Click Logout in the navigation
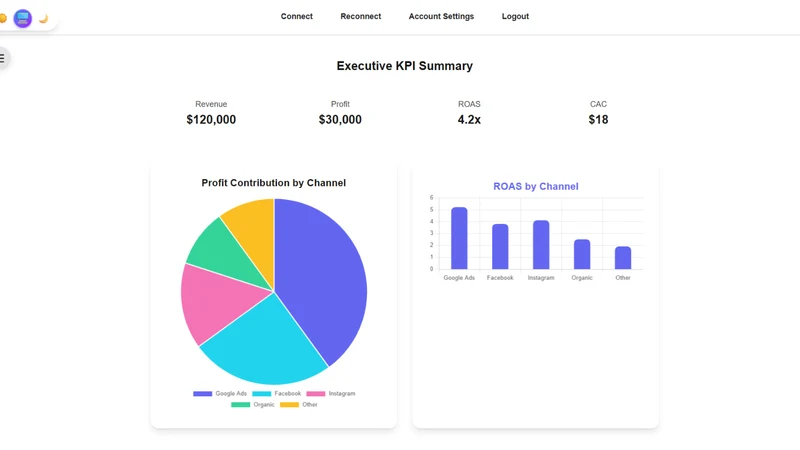800x450 pixels. coord(515,16)
